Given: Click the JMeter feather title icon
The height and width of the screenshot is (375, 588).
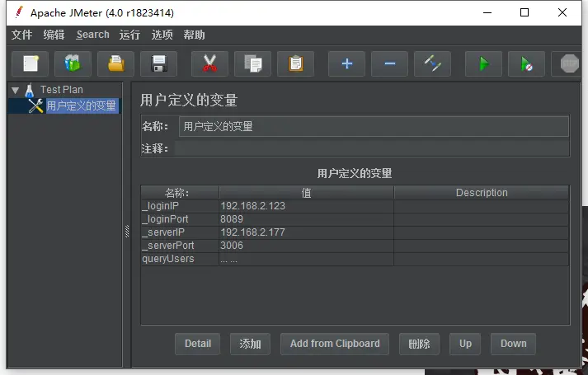Looking at the screenshot, I should 19,12.
